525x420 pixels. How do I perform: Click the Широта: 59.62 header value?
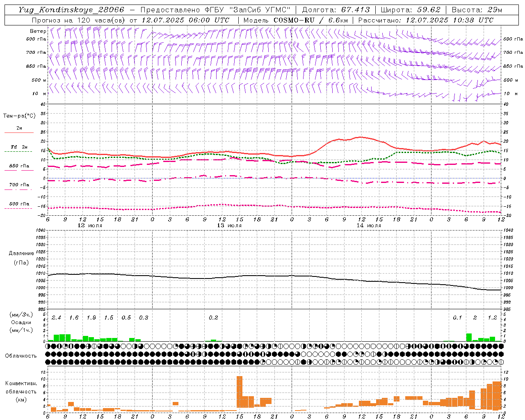click(x=411, y=10)
